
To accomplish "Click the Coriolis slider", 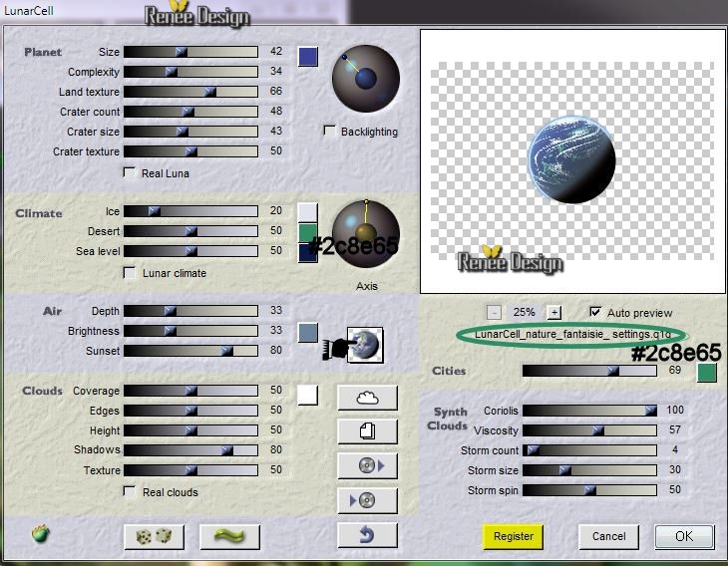I will 589,411.
